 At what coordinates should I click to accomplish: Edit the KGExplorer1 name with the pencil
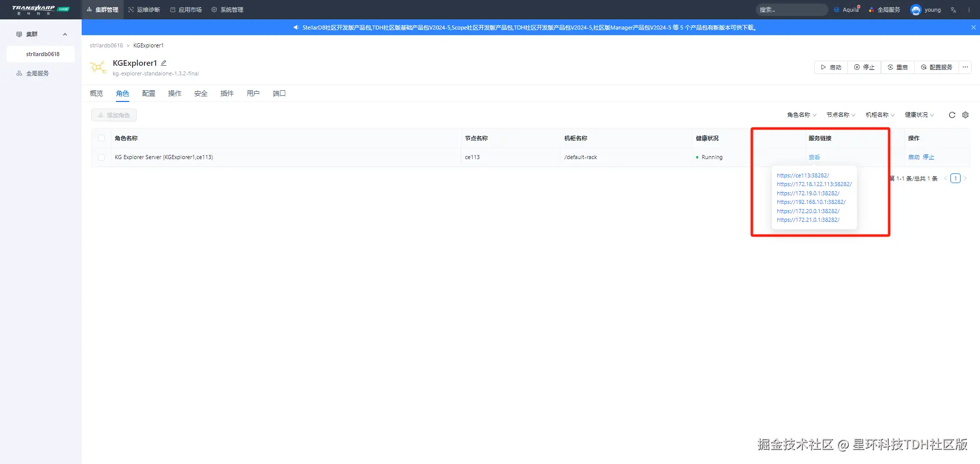coord(164,63)
